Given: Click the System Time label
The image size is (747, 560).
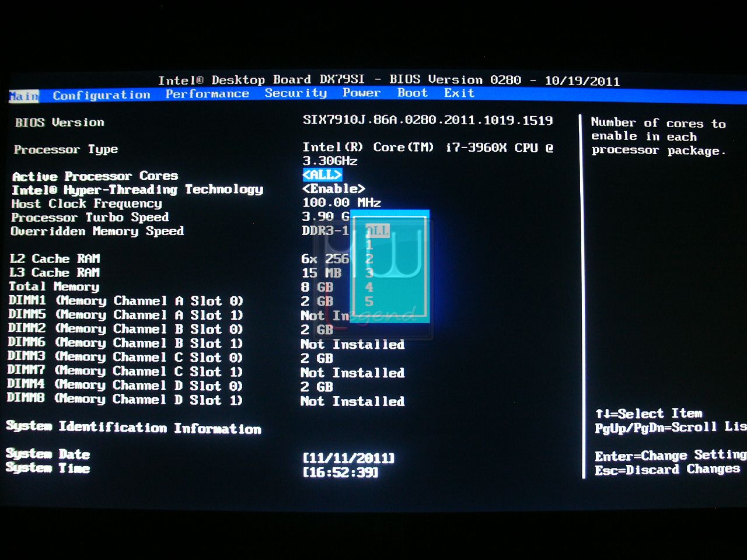Looking at the screenshot, I should 48,468.
